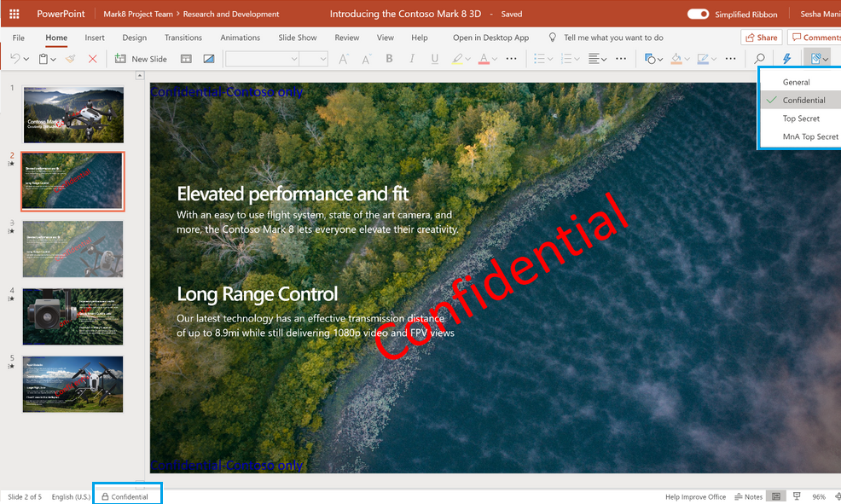Choose the Top Secret sensitivity option

(x=801, y=119)
